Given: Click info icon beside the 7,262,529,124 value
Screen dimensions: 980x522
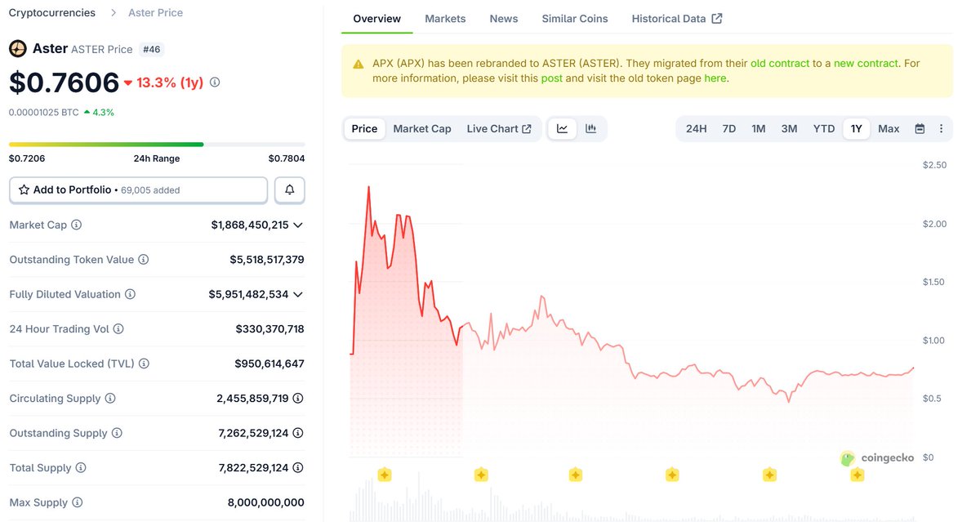Looking at the screenshot, I should 298,433.
